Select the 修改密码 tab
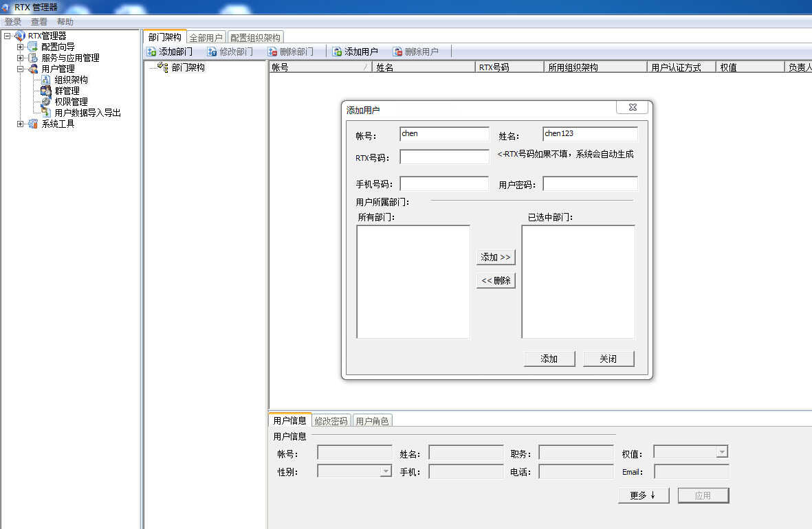Image resolution: width=812 pixels, height=529 pixels. pyautogui.click(x=331, y=421)
